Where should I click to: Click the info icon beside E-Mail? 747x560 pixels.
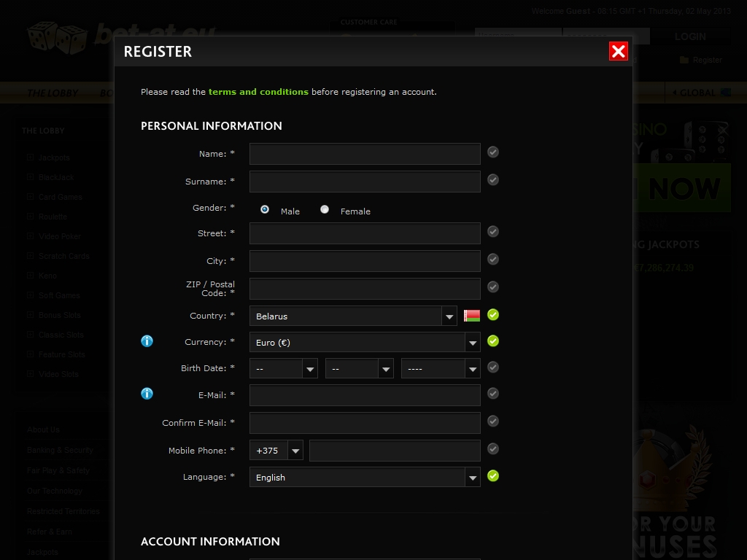(147, 394)
